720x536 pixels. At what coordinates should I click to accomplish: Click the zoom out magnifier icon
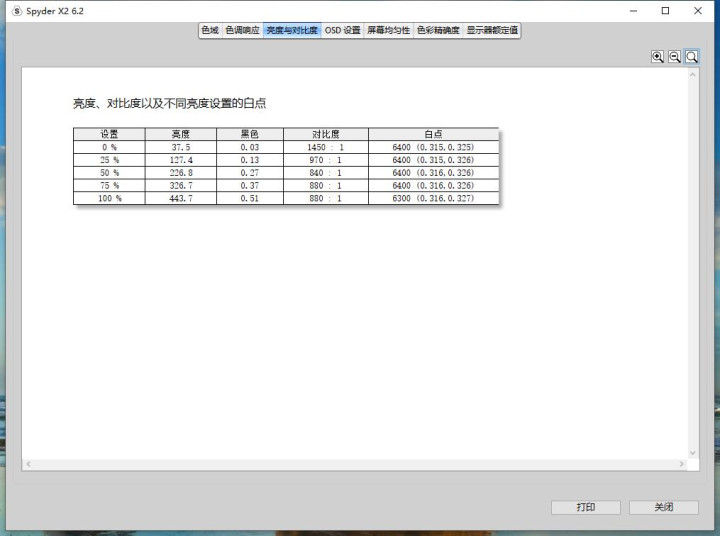click(x=674, y=57)
